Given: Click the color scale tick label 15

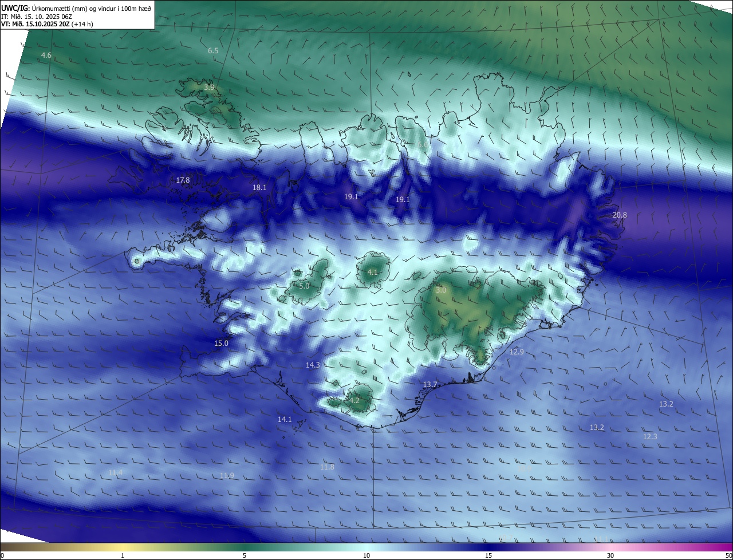Looking at the screenshot, I should click(488, 555).
